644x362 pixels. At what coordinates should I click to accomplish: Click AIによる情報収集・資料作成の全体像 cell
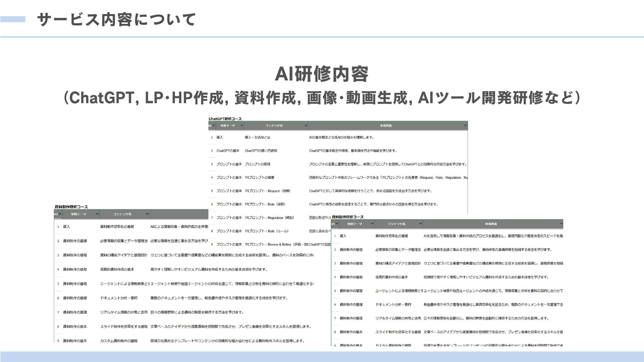pos(179,227)
